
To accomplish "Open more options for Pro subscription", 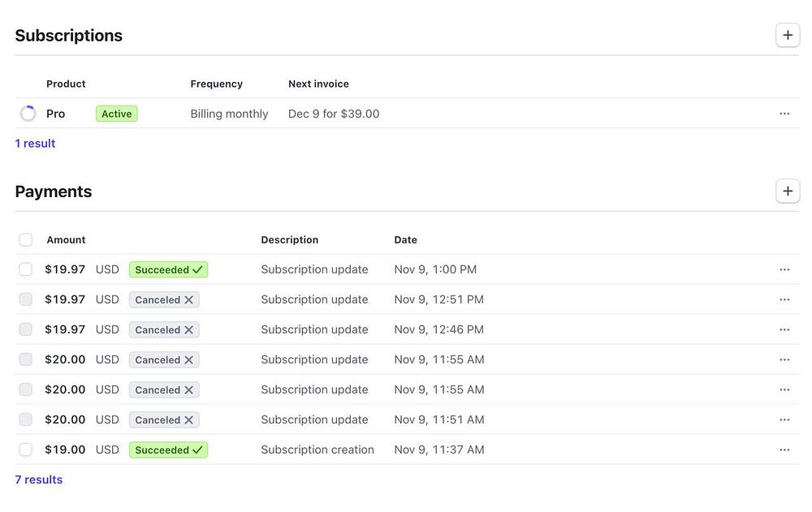I will click(x=784, y=114).
